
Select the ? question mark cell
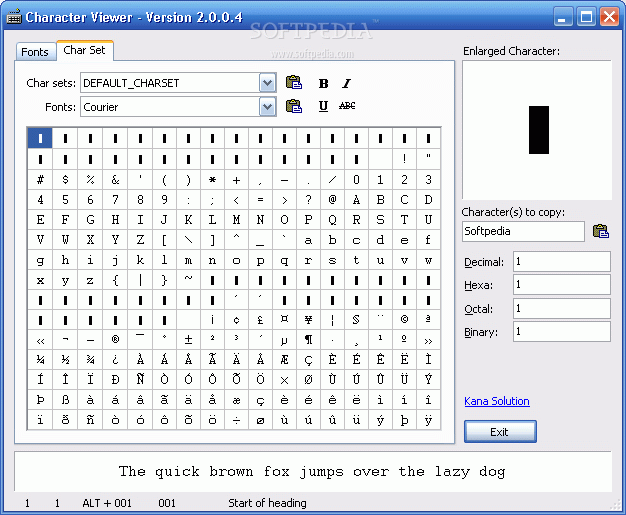click(308, 199)
